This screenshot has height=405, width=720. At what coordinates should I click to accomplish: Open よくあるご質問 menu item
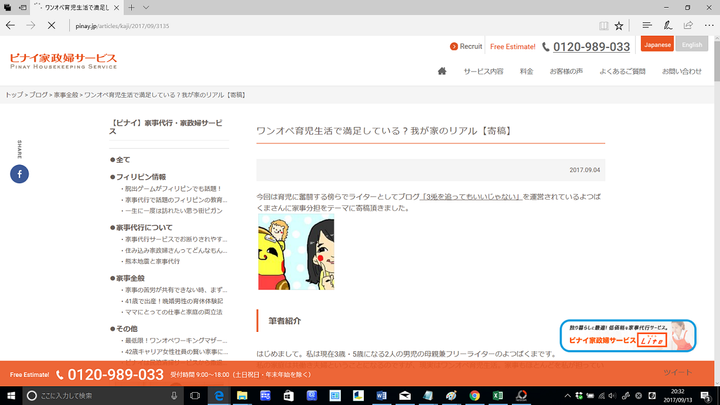622,71
